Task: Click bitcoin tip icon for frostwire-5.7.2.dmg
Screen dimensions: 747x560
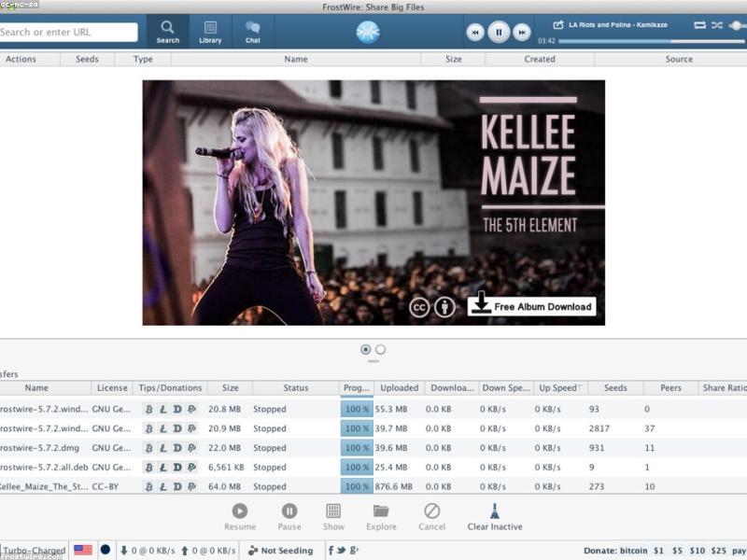Action: coord(149,448)
